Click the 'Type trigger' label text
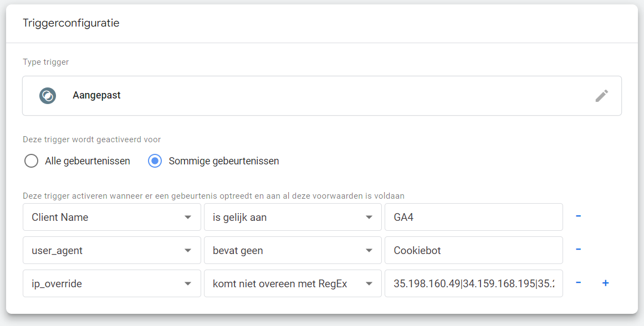This screenshot has width=644, height=326. (45, 62)
